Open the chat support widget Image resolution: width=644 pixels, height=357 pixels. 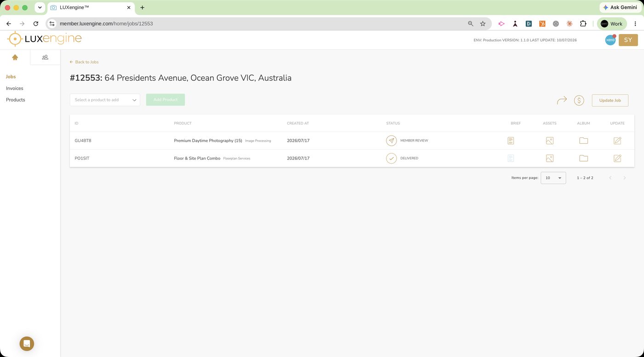[x=27, y=344]
